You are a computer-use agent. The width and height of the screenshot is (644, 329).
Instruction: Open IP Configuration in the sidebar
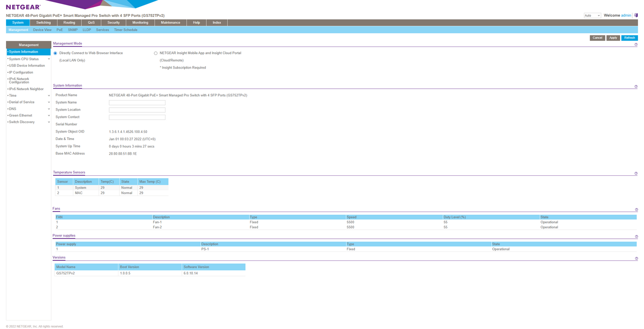21,72
